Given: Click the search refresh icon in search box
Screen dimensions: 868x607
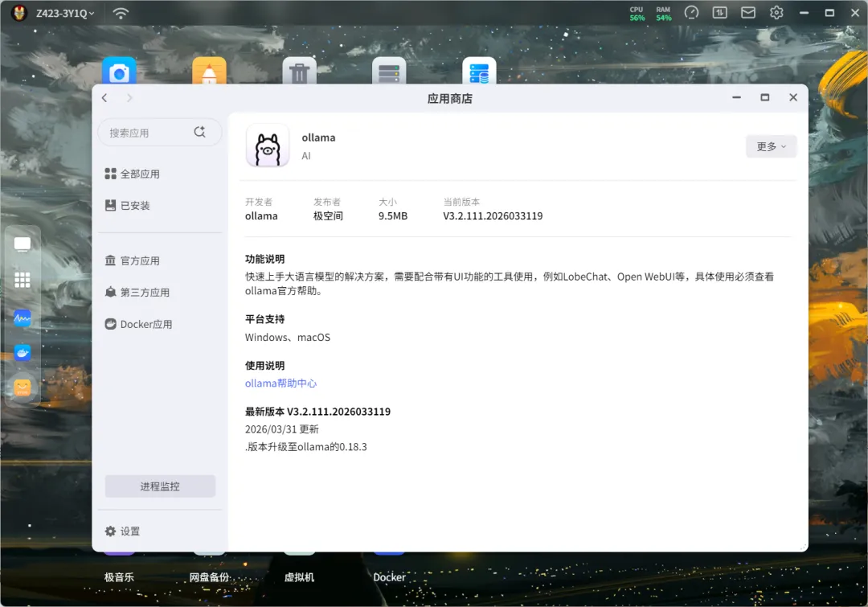Looking at the screenshot, I should tap(200, 132).
